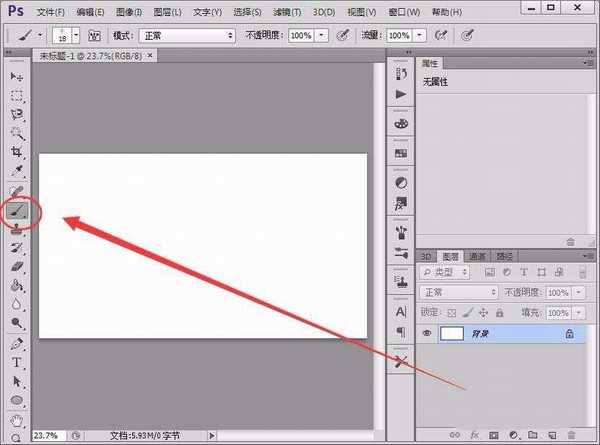Toggle lock transparent pixels in Layers panel
The height and width of the screenshot is (445, 600).
click(x=452, y=312)
